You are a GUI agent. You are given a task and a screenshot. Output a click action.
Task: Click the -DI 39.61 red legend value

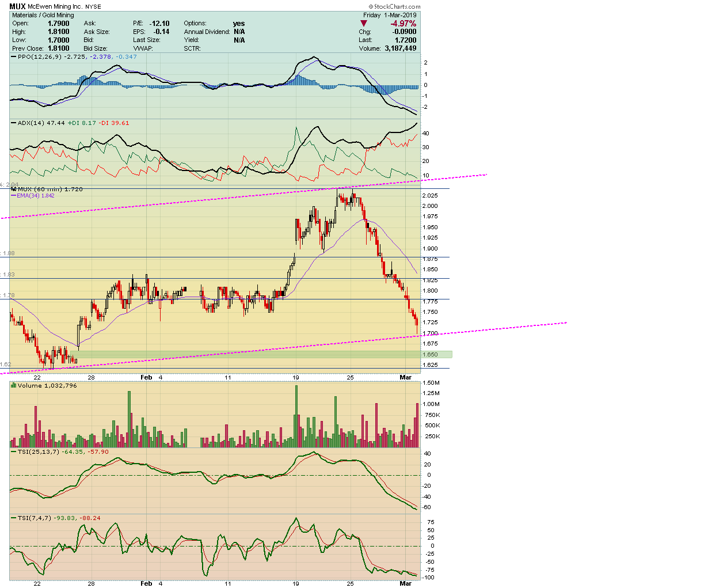click(x=114, y=123)
